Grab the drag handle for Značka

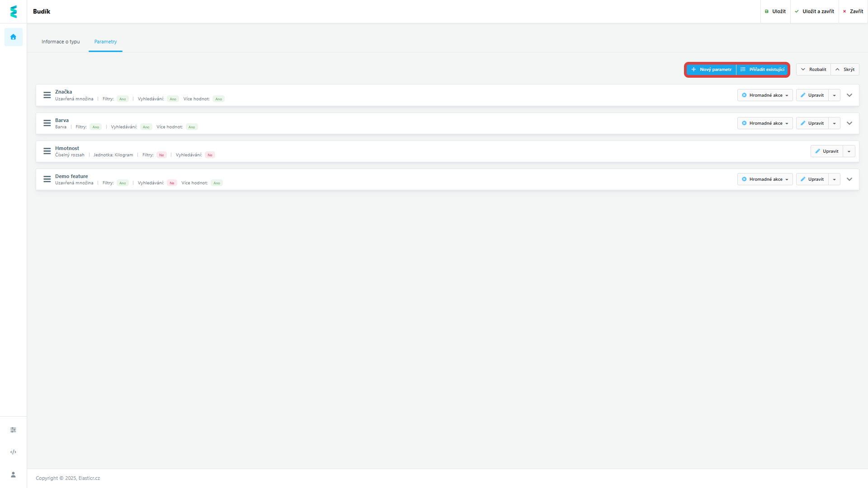tap(47, 95)
